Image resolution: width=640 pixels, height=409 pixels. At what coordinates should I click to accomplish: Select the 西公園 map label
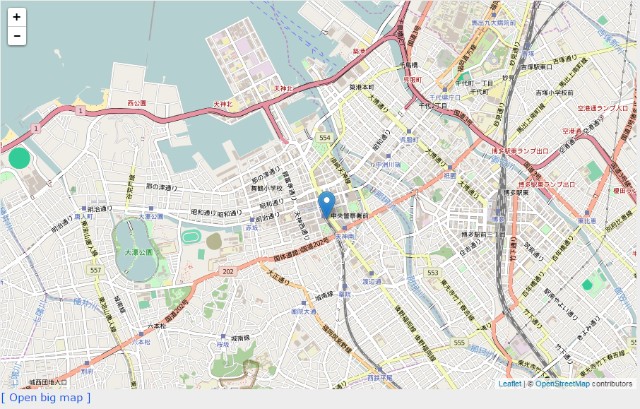[137, 102]
